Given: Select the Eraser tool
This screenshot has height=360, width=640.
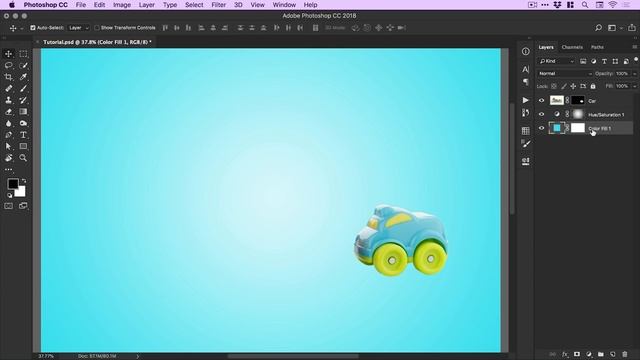Looking at the screenshot, I should [9, 111].
